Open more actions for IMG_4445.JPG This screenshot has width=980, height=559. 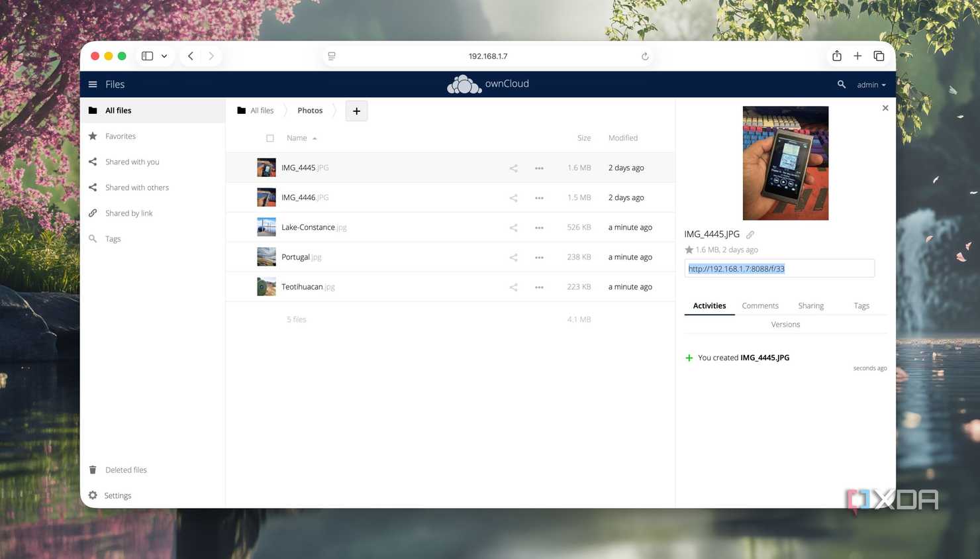(539, 168)
